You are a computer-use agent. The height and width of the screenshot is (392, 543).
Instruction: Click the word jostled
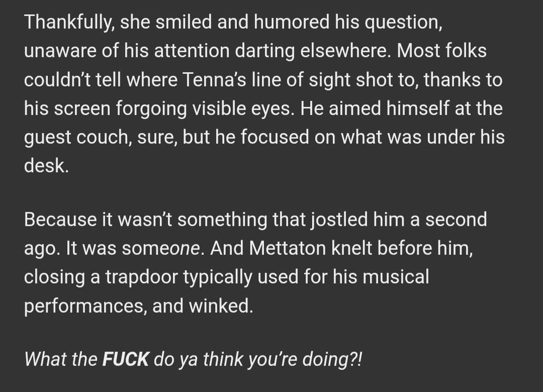tap(338, 220)
